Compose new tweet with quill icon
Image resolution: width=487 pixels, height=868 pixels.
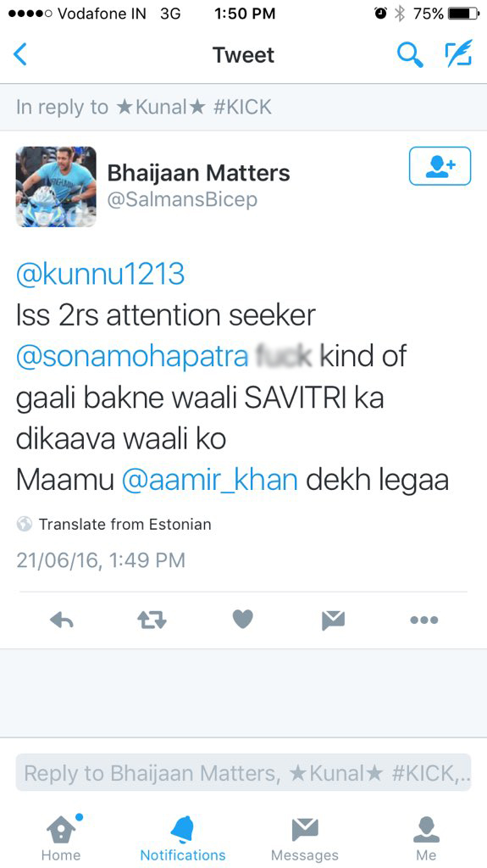(459, 53)
